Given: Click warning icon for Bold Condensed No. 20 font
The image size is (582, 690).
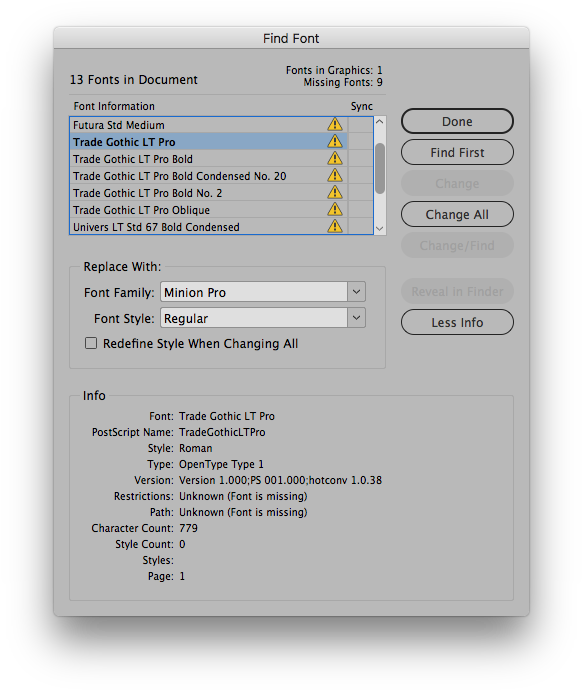Looking at the screenshot, I should click(x=335, y=176).
